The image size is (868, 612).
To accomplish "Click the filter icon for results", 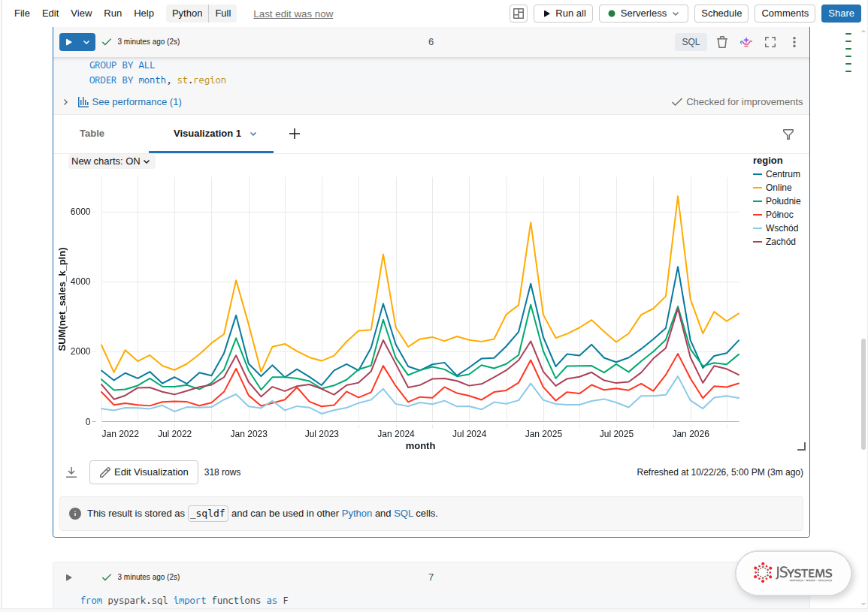I will pos(788,134).
